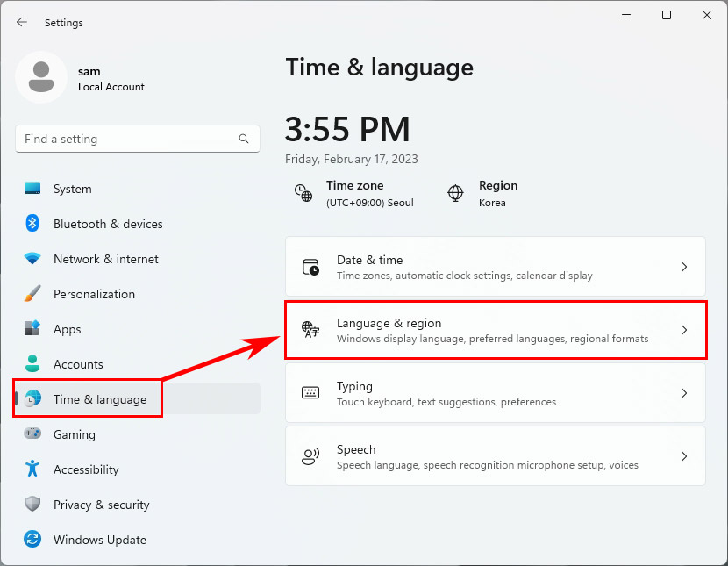Click the Gaming controller icon
This screenshot has width=728, height=566.
[x=32, y=434]
